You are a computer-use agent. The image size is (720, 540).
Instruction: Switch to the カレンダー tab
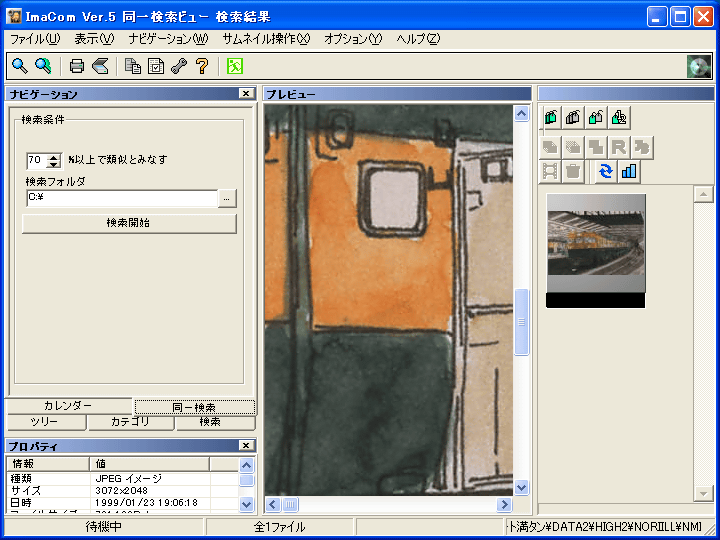68,406
